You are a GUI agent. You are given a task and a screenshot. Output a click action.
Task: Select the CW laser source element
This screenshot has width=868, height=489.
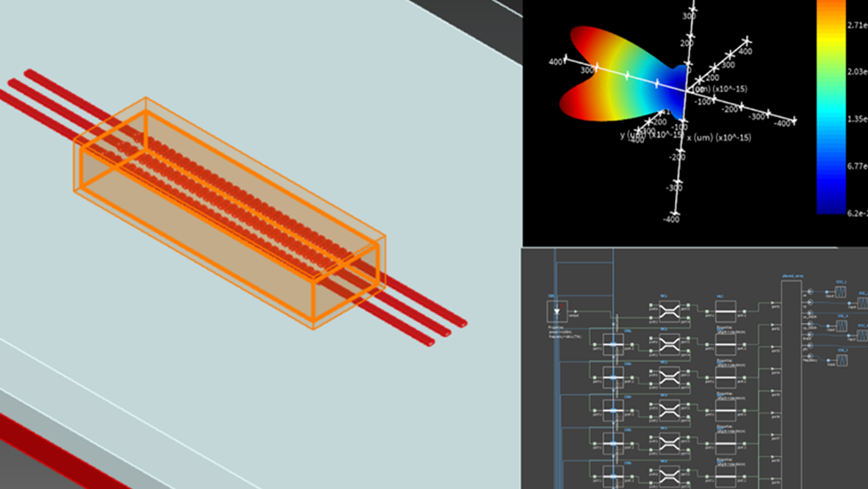(x=556, y=311)
